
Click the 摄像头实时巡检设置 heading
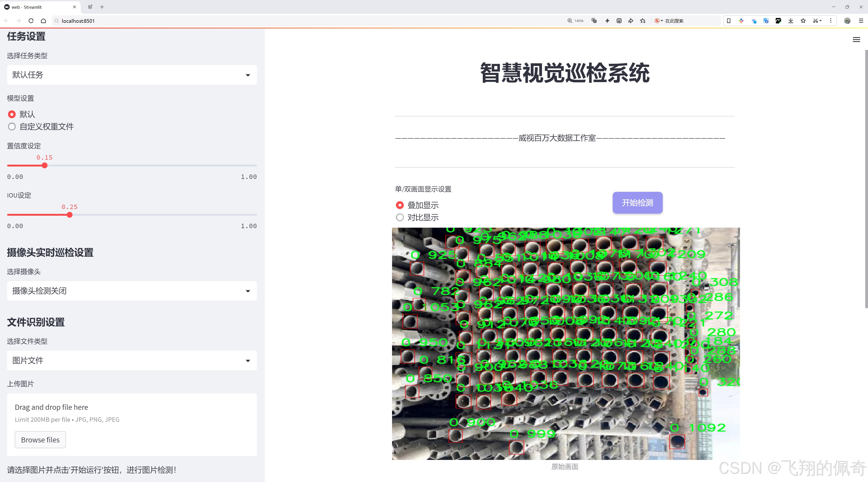(50, 252)
